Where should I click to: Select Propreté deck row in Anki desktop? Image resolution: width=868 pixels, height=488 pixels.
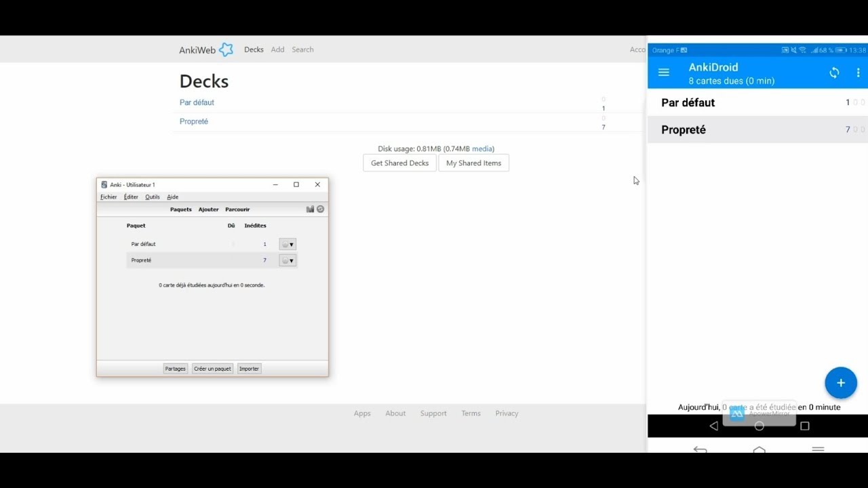[212, 260]
